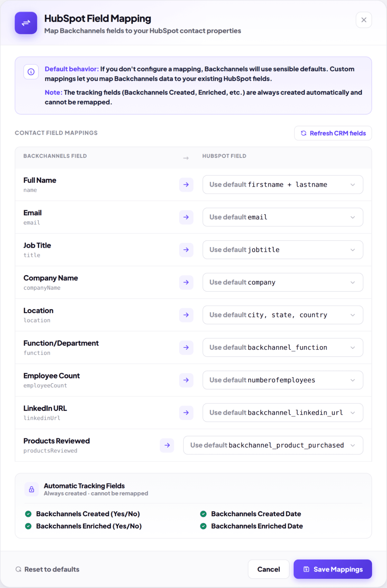Open the Email HubSpot field dropdown
Viewport: 387px width, 588px height.
pyautogui.click(x=283, y=217)
